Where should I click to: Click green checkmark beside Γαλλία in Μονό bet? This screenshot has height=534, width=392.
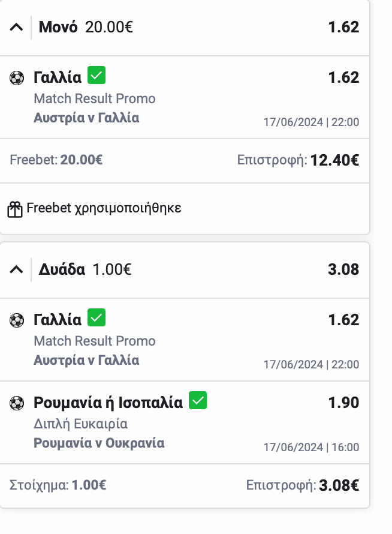click(x=97, y=76)
